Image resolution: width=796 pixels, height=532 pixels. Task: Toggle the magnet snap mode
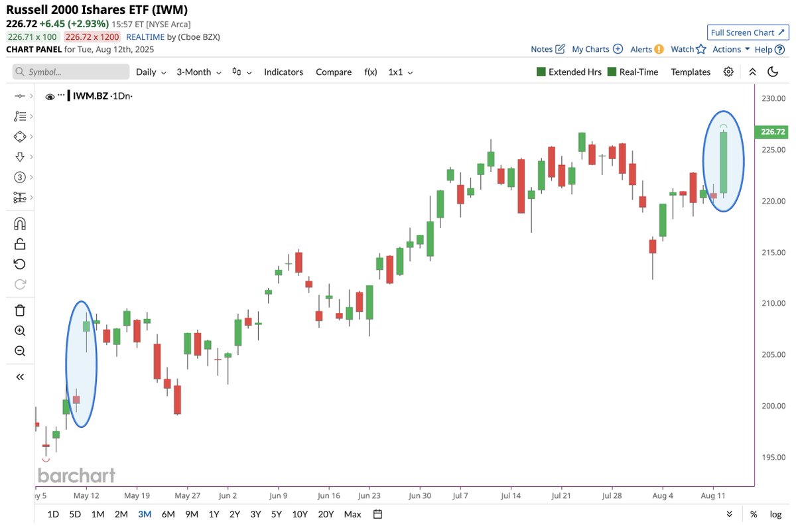(x=19, y=224)
